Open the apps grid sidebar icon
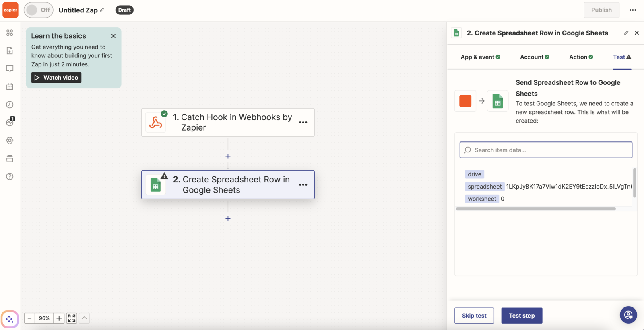This screenshot has height=330, width=644. coord(10,33)
